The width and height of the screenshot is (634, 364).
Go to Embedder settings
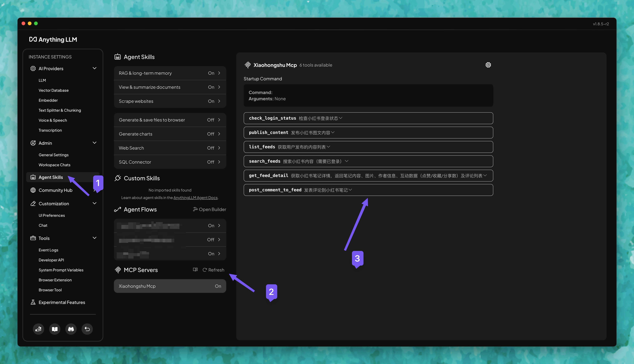point(48,100)
